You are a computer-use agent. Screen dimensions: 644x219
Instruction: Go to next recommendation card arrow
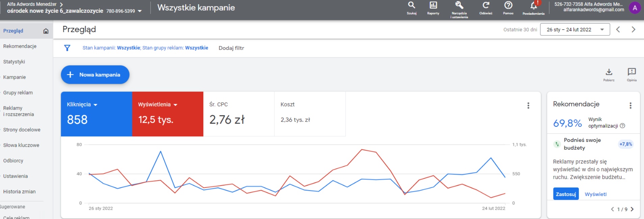tap(632, 209)
